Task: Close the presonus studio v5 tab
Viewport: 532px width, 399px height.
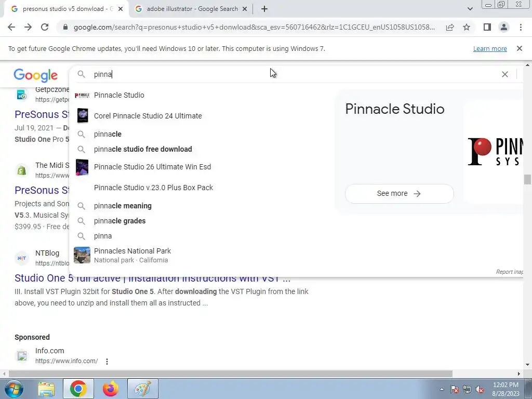Action: (x=121, y=9)
